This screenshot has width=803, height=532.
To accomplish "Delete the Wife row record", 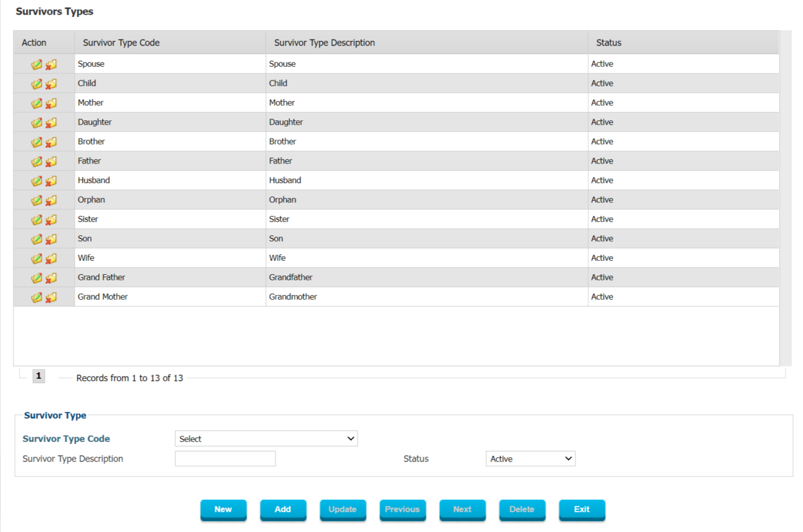I will (x=51, y=259).
